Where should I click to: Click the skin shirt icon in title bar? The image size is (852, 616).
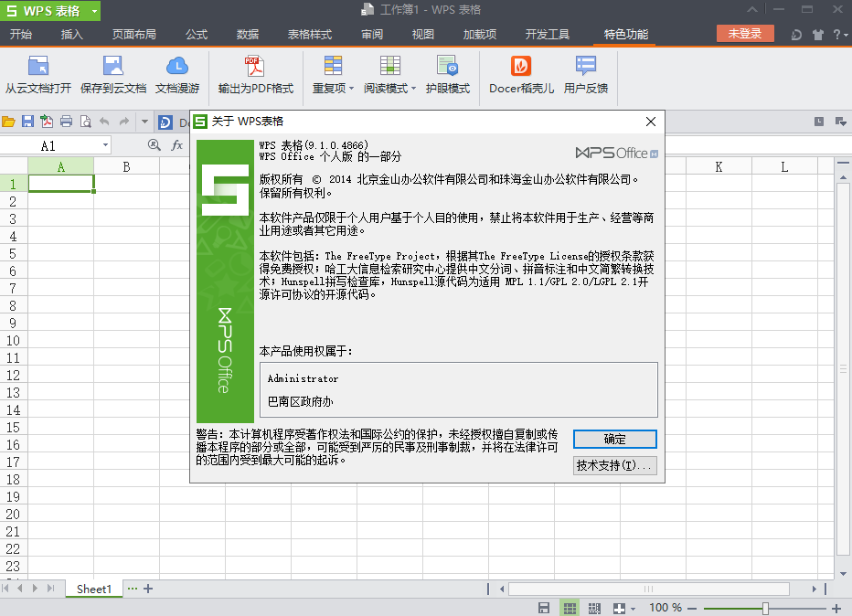coord(818,35)
